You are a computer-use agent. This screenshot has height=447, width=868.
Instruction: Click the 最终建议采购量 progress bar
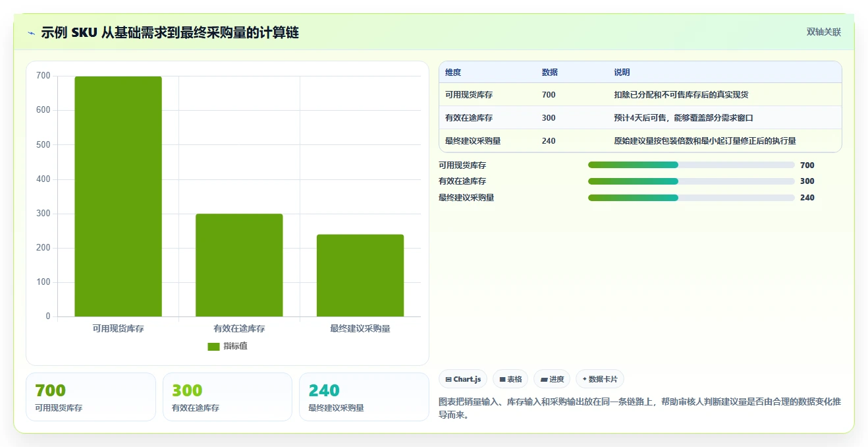click(x=692, y=198)
